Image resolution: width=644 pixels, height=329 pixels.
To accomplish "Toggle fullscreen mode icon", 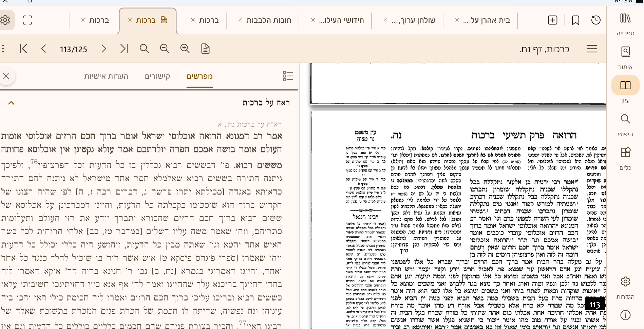I will (27, 20).
